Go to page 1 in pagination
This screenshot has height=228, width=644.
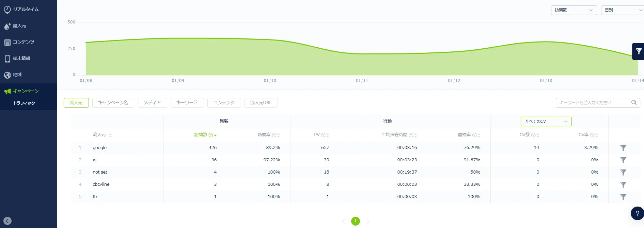[x=356, y=221]
